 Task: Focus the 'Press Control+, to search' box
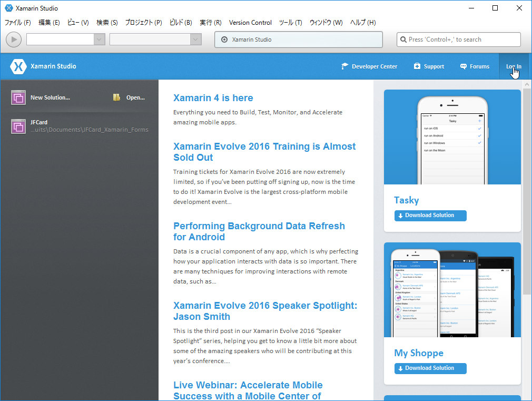tap(459, 40)
